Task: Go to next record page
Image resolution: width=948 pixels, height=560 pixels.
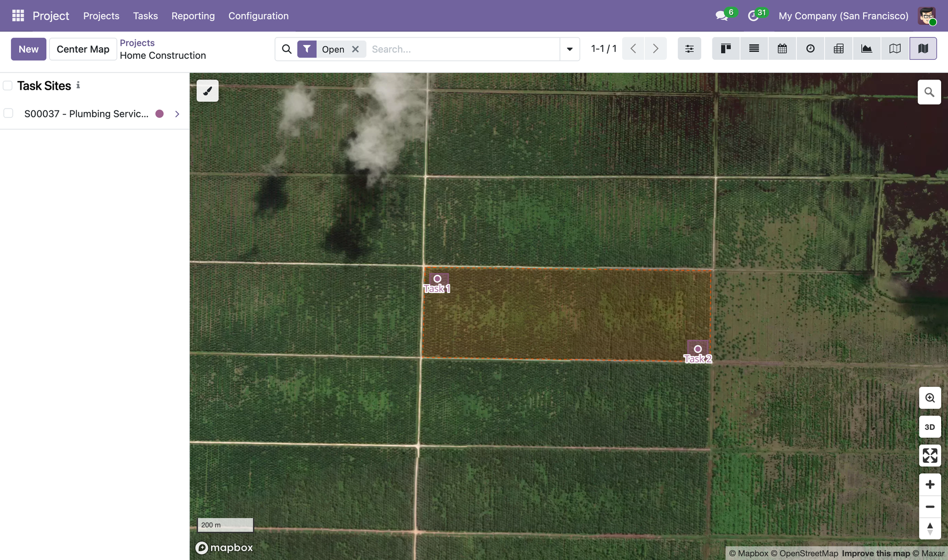Action: pos(655,48)
